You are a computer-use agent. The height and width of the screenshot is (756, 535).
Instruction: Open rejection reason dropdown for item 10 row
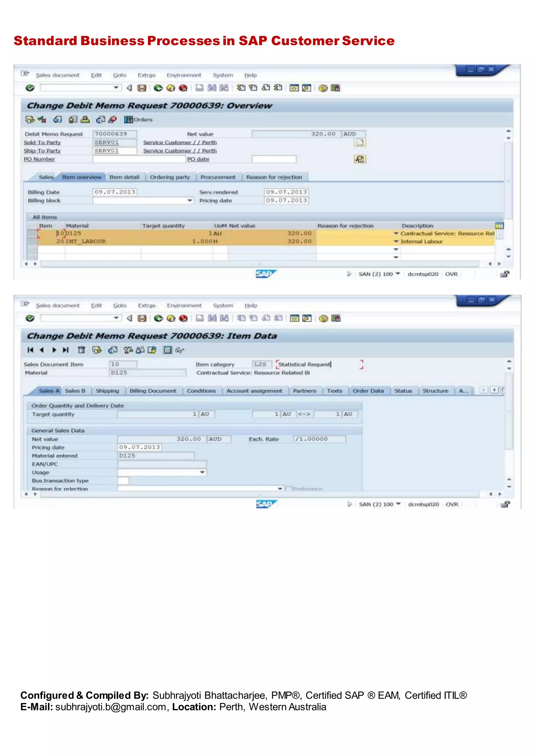tap(396, 233)
